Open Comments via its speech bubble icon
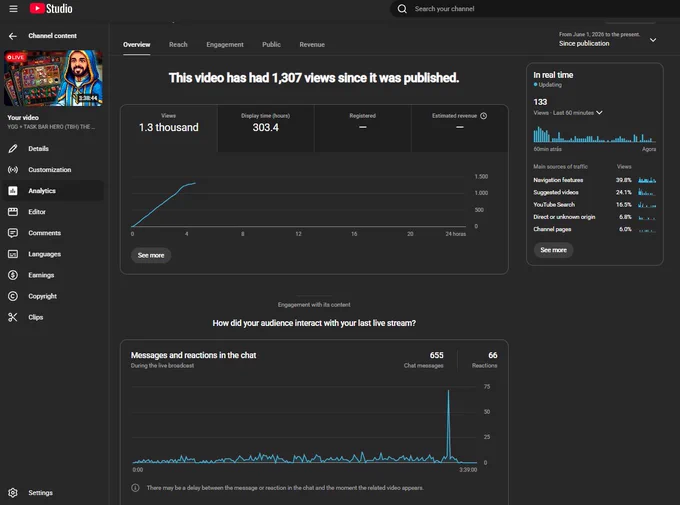Image resolution: width=680 pixels, height=505 pixels. 13,233
